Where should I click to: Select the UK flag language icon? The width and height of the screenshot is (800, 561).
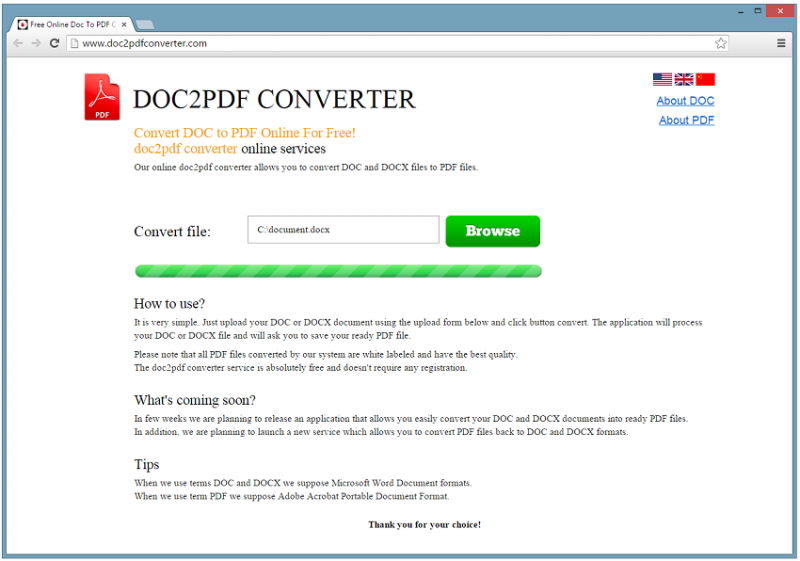(x=684, y=80)
